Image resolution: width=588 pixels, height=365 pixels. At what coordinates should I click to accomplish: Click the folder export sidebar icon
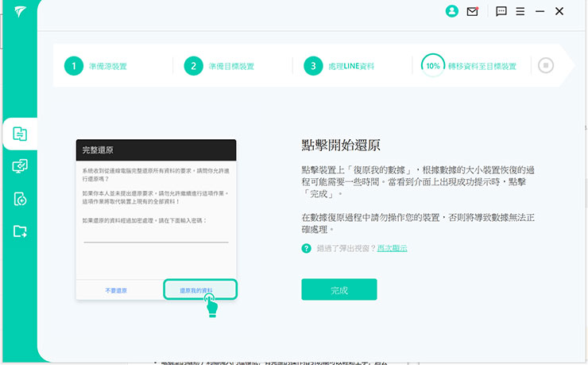(x=20, y=231)
